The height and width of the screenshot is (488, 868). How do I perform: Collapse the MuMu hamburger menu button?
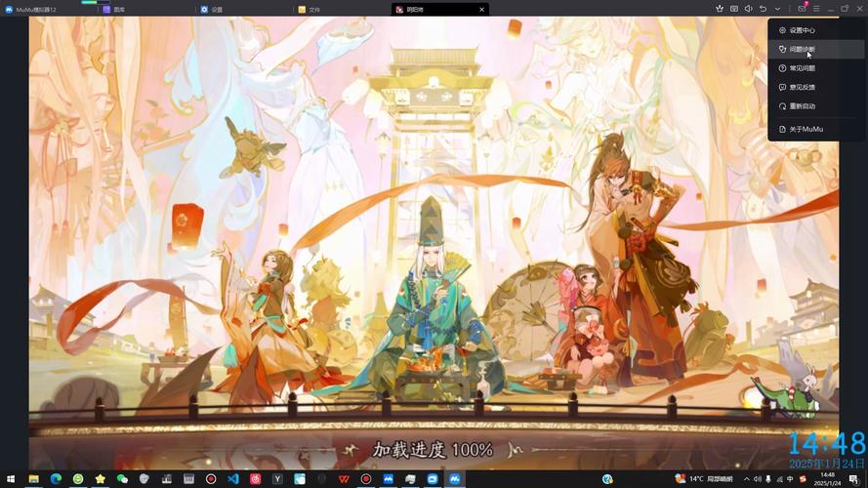coord(816,9)
